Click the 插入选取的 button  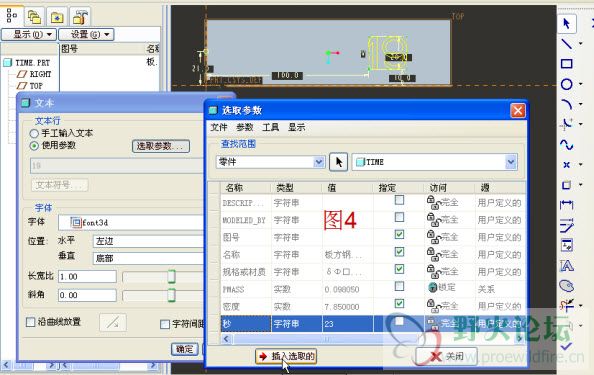[x=286, y=356]
